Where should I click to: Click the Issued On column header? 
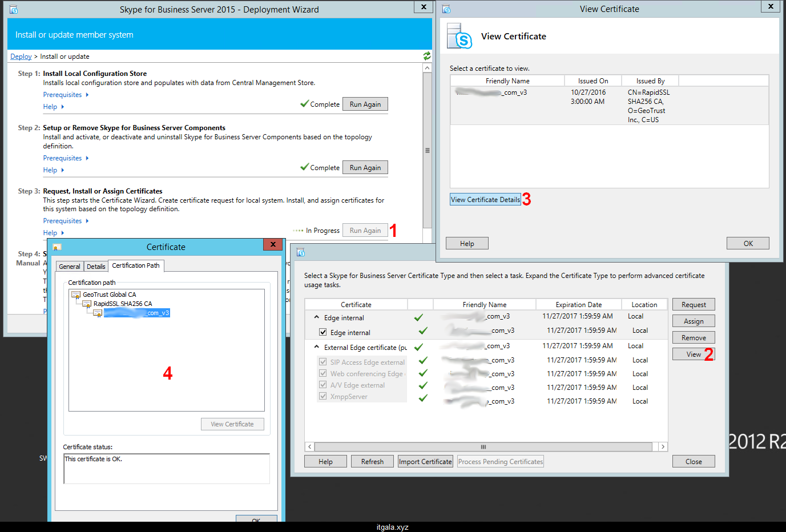[x=593, y=81]
